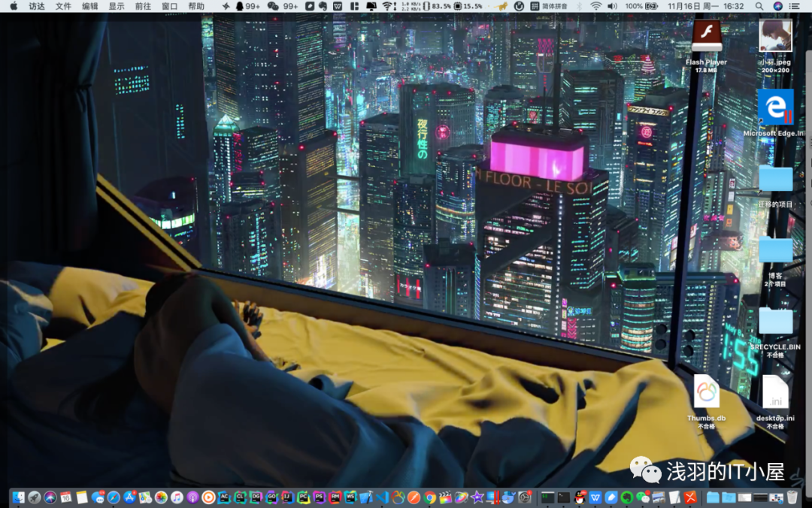The image size is (812, 508).
Task: Open Messages in the Dock
Action: [x=98, y=497]
